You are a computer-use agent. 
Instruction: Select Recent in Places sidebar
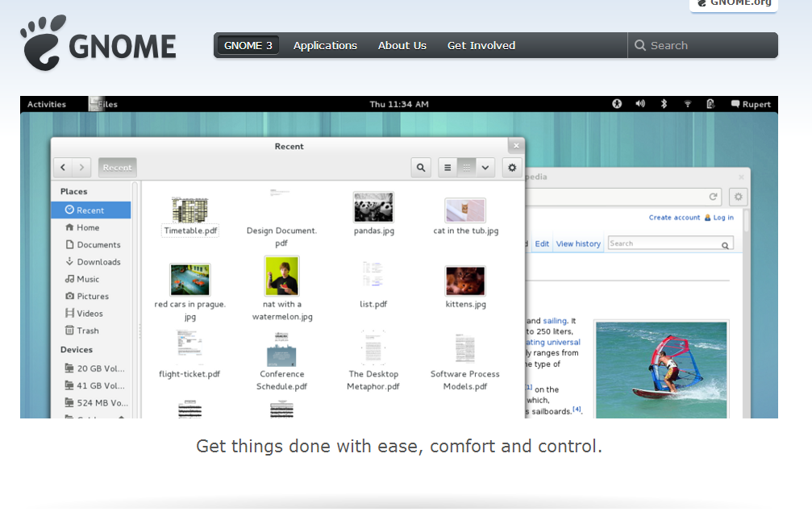pyautogui.click(x=90, y=210)
